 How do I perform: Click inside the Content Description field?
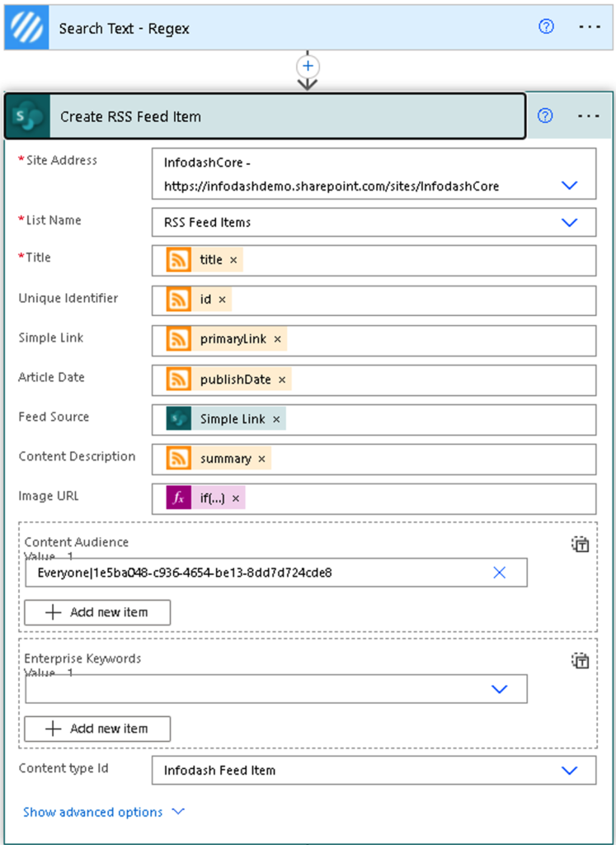click(x=374, y=459)
